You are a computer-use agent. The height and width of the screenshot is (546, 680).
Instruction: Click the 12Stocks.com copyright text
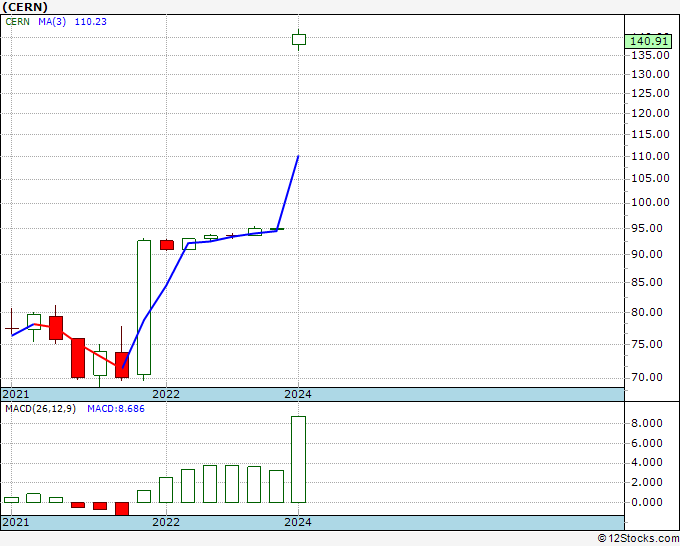[638, 539]
